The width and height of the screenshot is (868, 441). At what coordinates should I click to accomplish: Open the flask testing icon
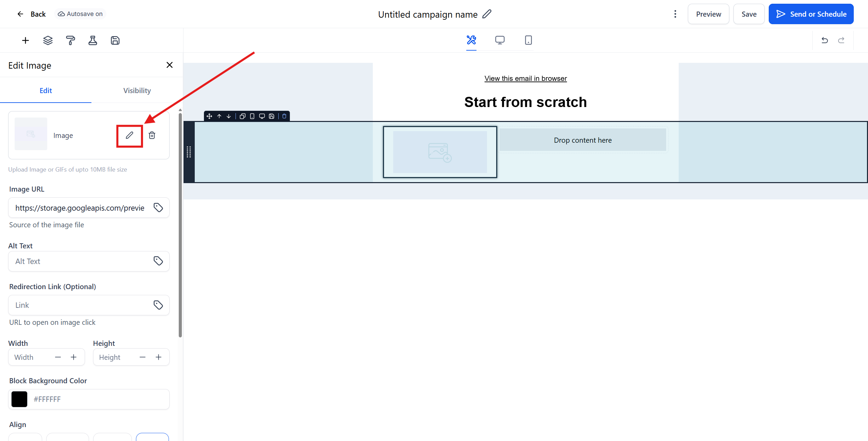[93, 40]
